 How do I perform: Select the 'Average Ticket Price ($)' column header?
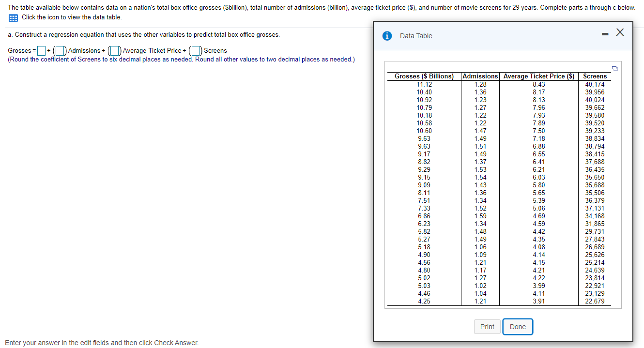point(539,76)
